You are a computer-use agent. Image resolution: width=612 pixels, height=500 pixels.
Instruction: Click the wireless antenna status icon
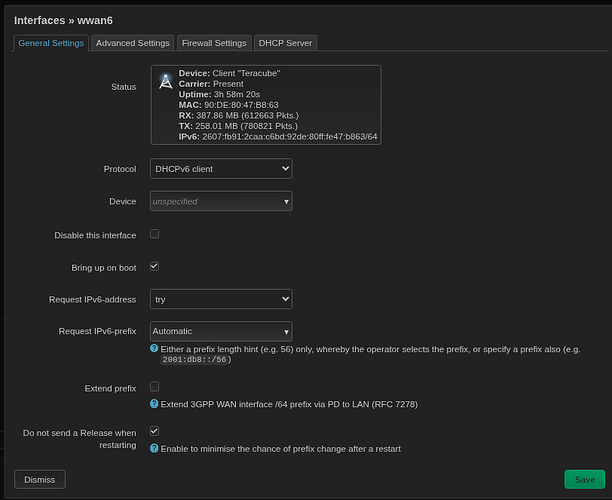[x=165, y=81]
